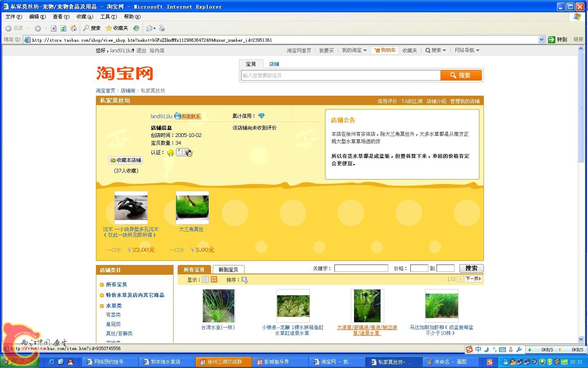The width and height of the screenshot is (588, 368).
Task: Click the IE Stop loading icon
Action: click(53, 28)
